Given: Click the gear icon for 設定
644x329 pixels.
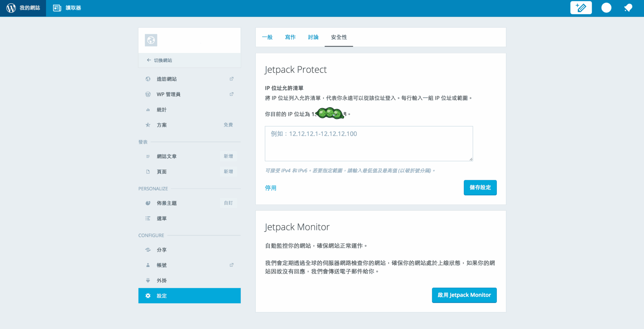Looking at the screenshot, I should [x=148, y=296].
